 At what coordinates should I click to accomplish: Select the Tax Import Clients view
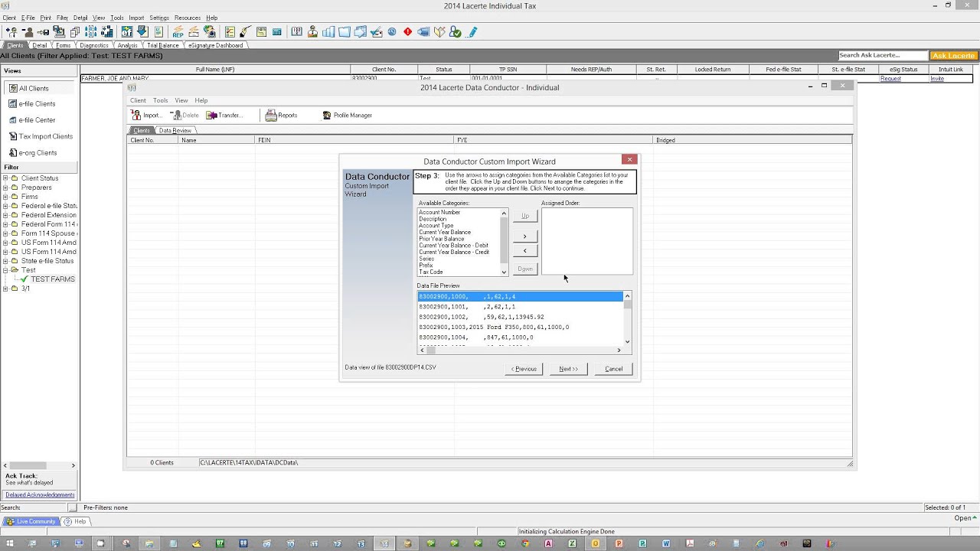pyautogui.click(x=46, y=136)
